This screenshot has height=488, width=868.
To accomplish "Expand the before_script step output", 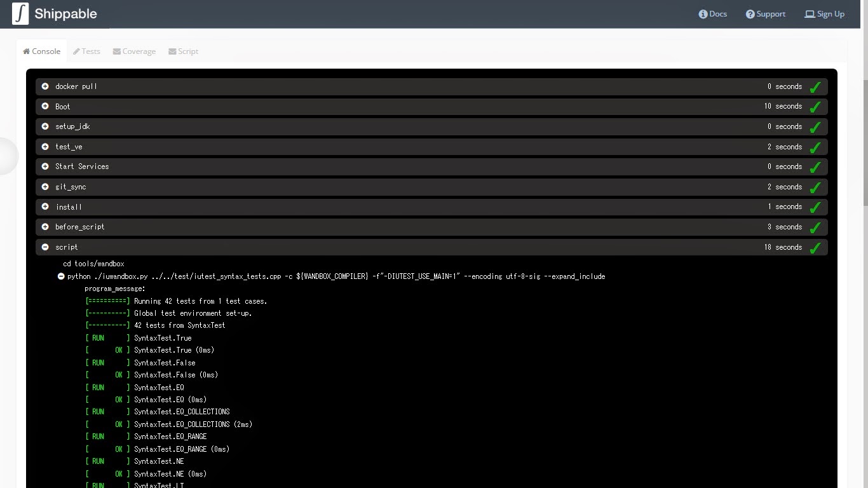I will pyautogui.click(x=44, y=227).
